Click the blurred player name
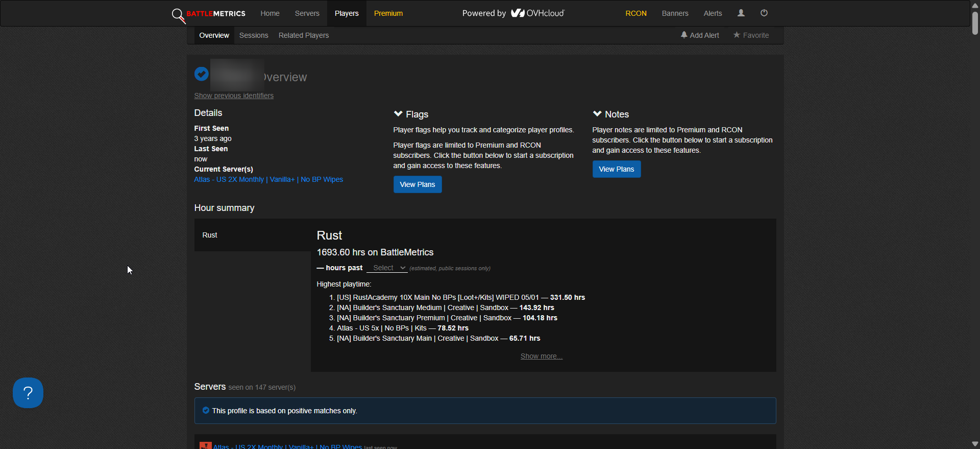The image size is (980, 449). tap(237, 75)
